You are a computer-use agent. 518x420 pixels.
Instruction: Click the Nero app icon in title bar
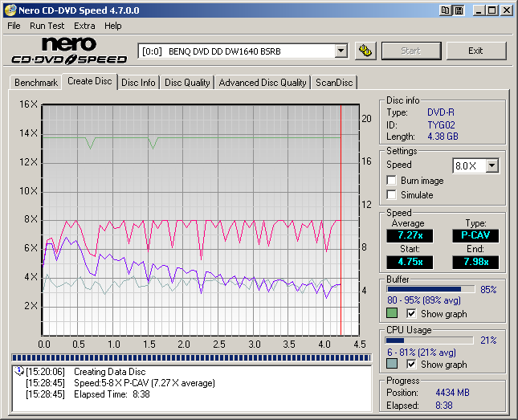(x=10, y=10)
